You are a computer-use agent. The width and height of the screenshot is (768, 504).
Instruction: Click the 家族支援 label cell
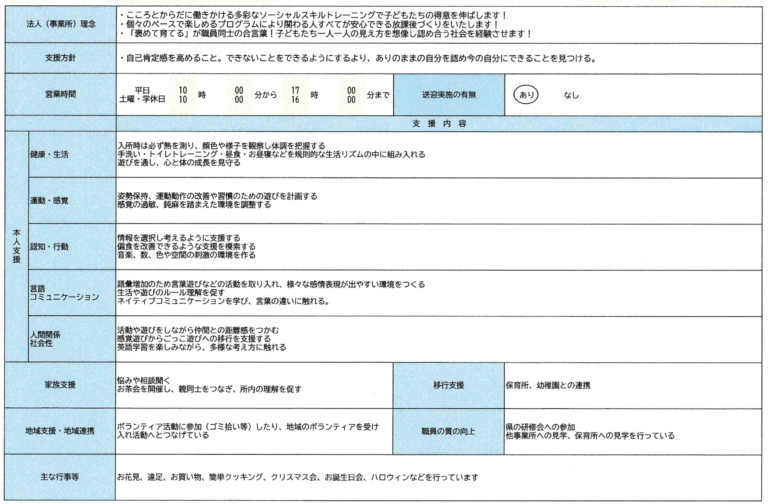59,384
